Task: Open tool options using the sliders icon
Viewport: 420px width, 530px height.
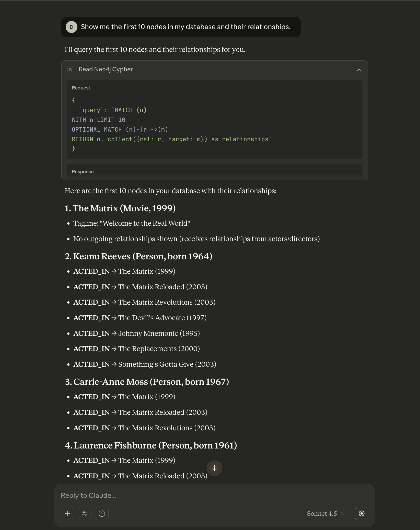Action: (85, 514)
